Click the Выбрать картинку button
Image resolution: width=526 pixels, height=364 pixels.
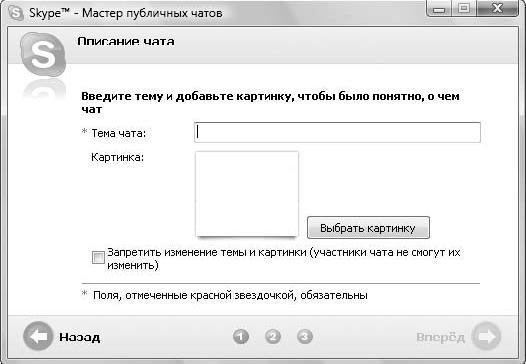pos(368,228)
